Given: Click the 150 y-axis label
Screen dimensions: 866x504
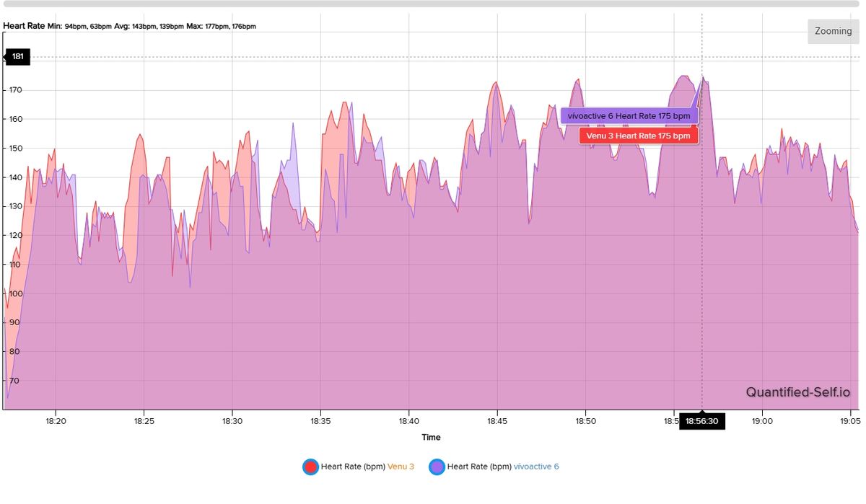Looking at the screenshot, I should click(15, 149).
